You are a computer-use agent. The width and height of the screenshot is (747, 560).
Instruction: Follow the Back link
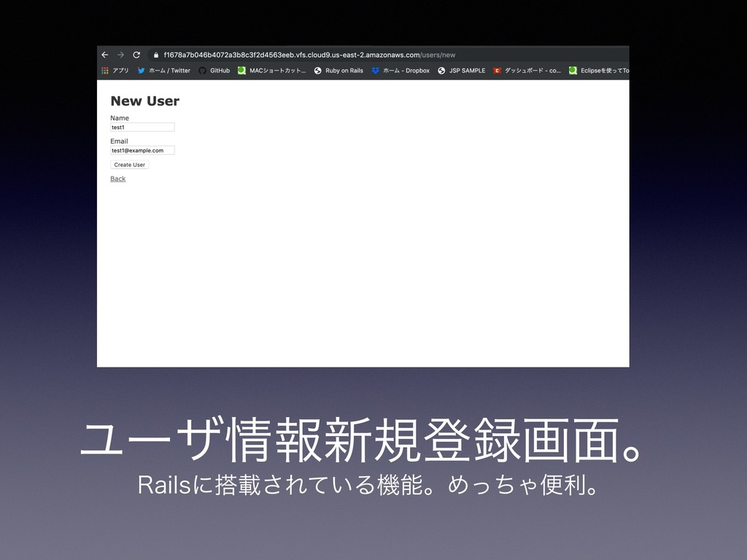[117, 179]
